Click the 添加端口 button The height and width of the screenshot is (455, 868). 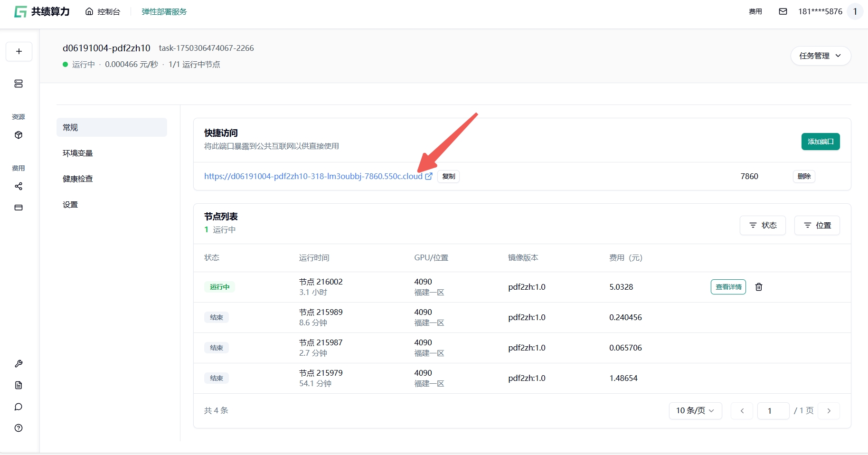[821, 142]
